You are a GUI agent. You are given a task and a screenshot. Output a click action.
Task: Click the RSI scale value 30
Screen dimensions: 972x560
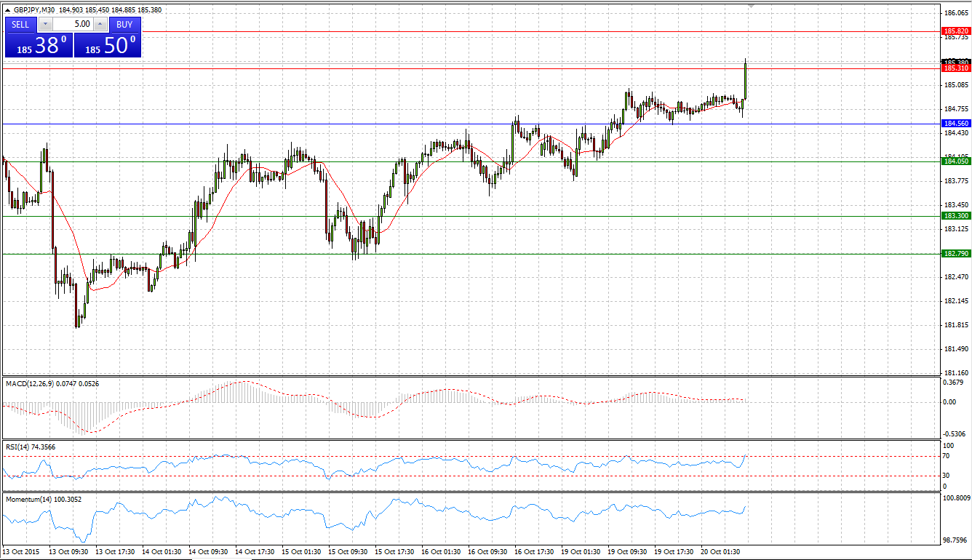coord(947,476)
